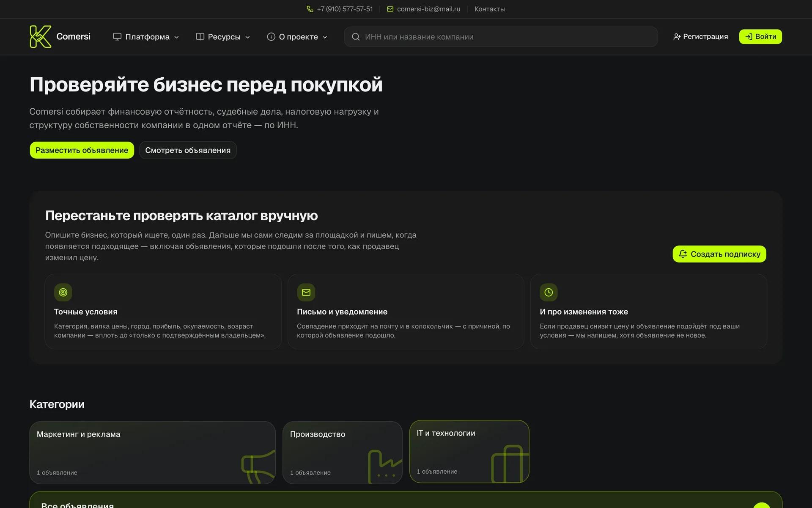Click the Разместить объявление button
The height and width of the screenshot is (508, 812).
[x=82, y=150]
